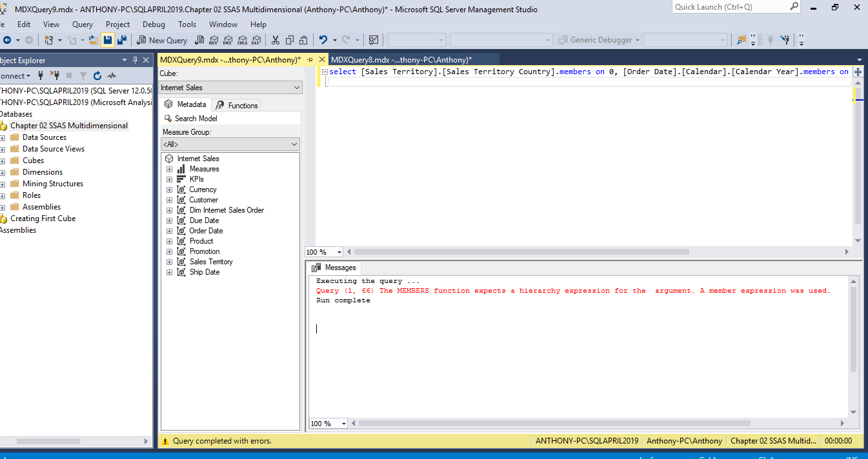Toggle pin on MDXQuery9.mdx tab
Viewport: 868px width, 459px height.
[310, 60]
